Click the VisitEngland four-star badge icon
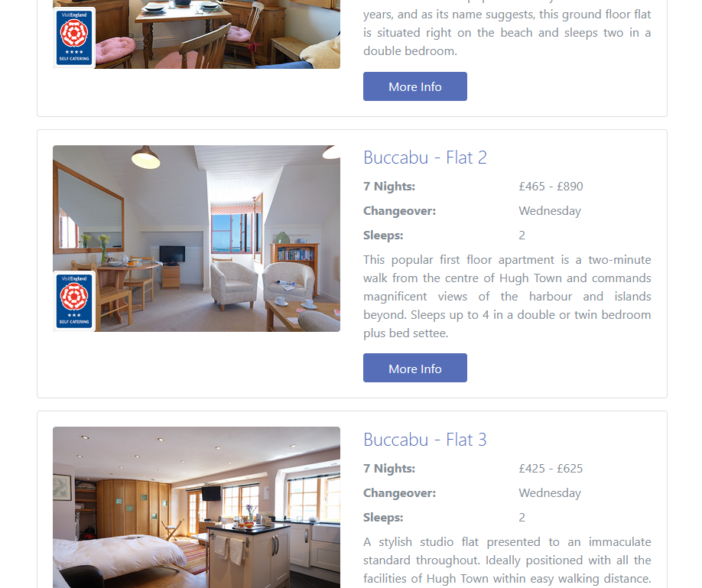 (x=74, y=37)
